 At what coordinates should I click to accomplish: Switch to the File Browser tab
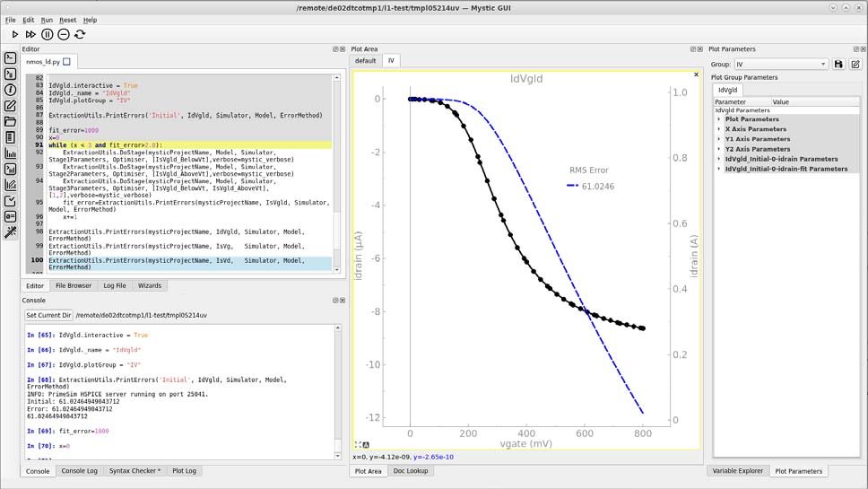click(x=74, y=285)
